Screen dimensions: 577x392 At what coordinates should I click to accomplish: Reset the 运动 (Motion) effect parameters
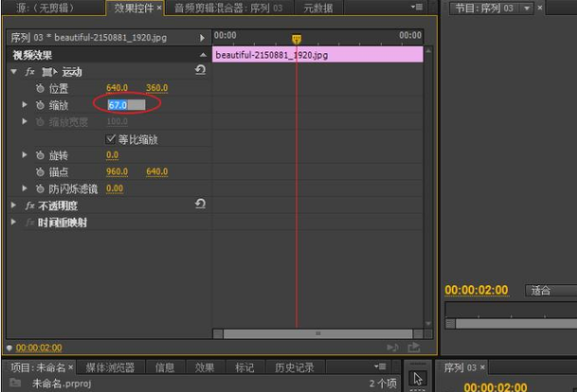(201, 70)
